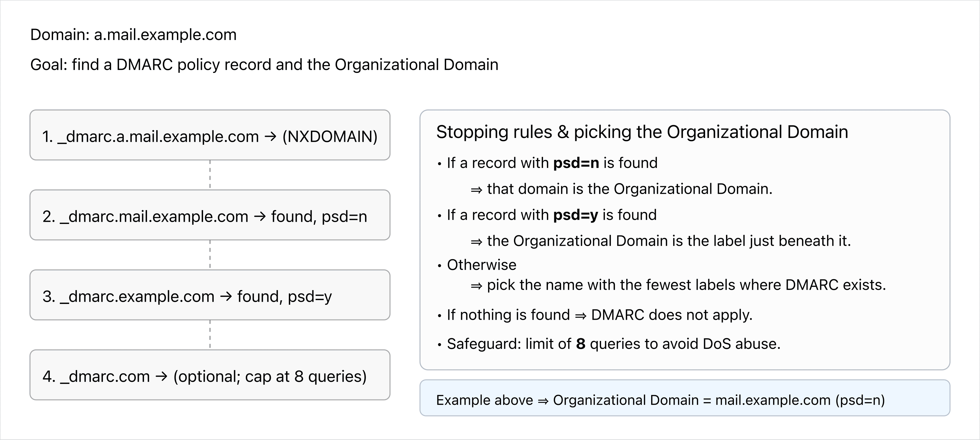Click the dashed connector between steps 3 and 4

point(210,334)
